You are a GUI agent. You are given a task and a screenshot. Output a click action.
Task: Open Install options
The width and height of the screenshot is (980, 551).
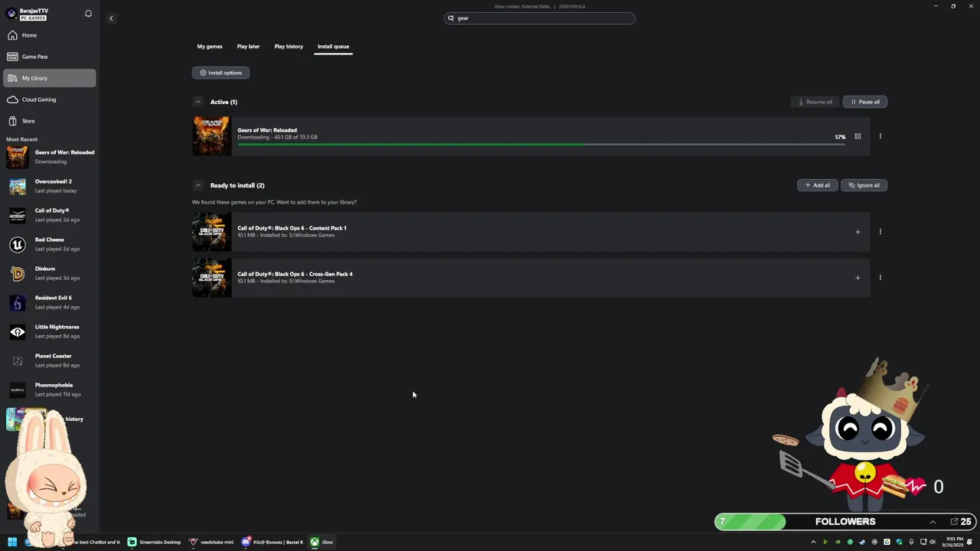click(x=220, y=73)
